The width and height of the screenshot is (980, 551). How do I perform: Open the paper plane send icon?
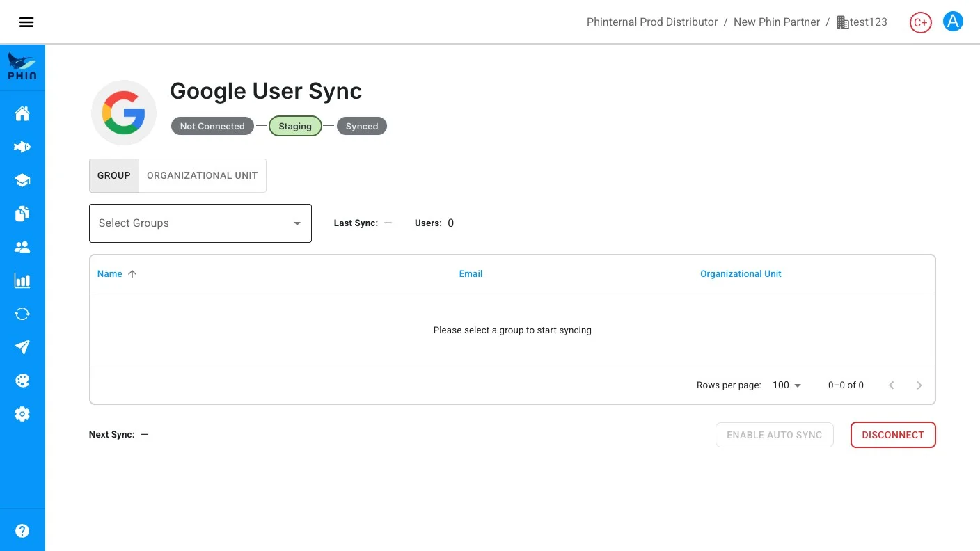pos(22,347)
